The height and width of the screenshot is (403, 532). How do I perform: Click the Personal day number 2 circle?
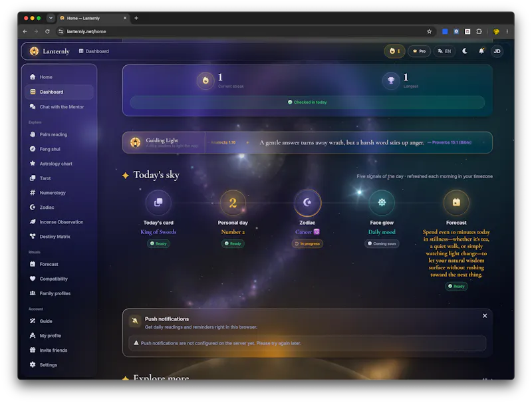(x=233, y=203)
